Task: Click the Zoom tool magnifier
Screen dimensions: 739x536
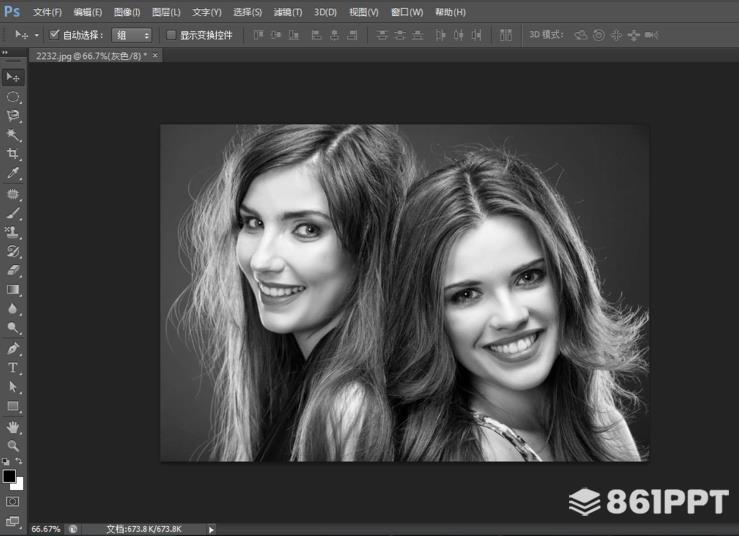Action: pos(13,445)
